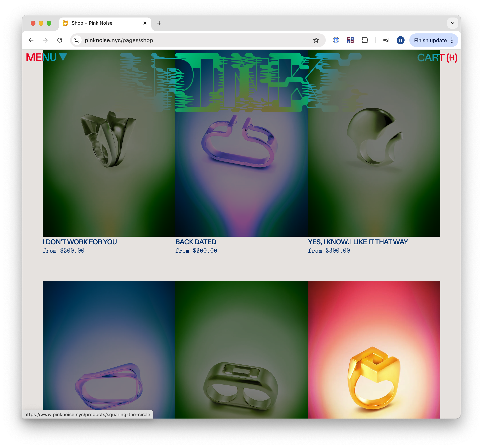
Task: Go forward in browser history
Action: click(x=45, y=40)
